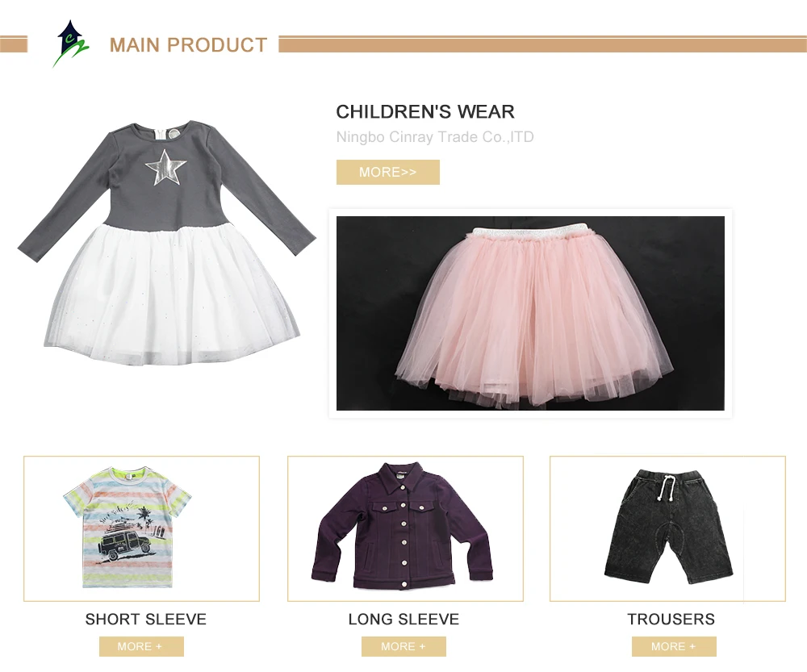Screen dimensions: 807x672
Task: Click the MORE>> button
Action: coord(388,172)
